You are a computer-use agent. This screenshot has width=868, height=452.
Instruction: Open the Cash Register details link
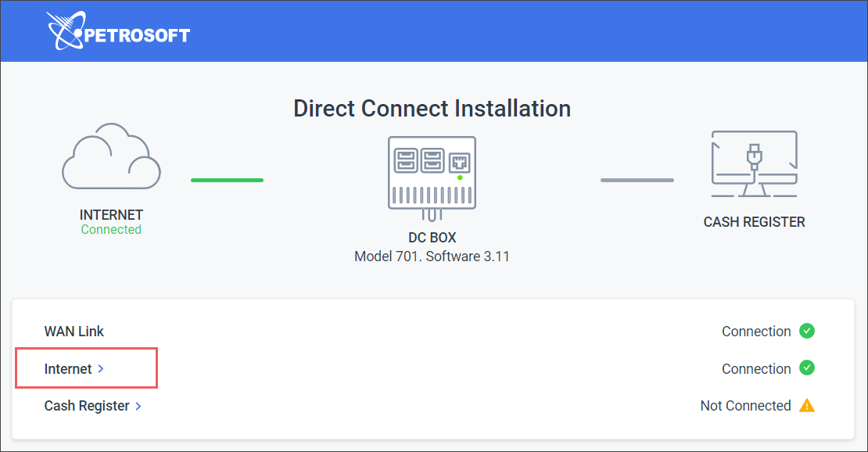[x=87, y=407]
